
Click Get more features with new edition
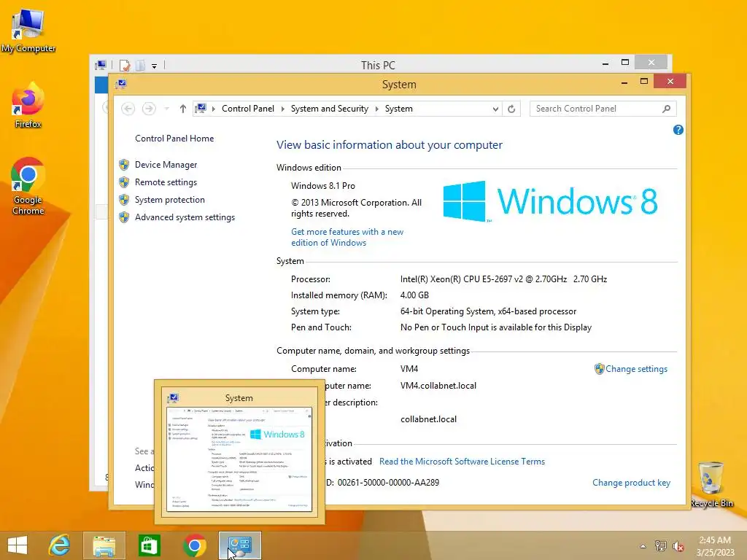(x=347, y=237)
